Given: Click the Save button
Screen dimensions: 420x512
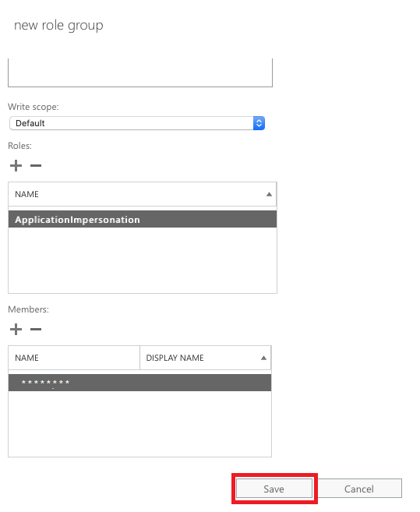Looking at the screenshot, I should pos(274,489).
